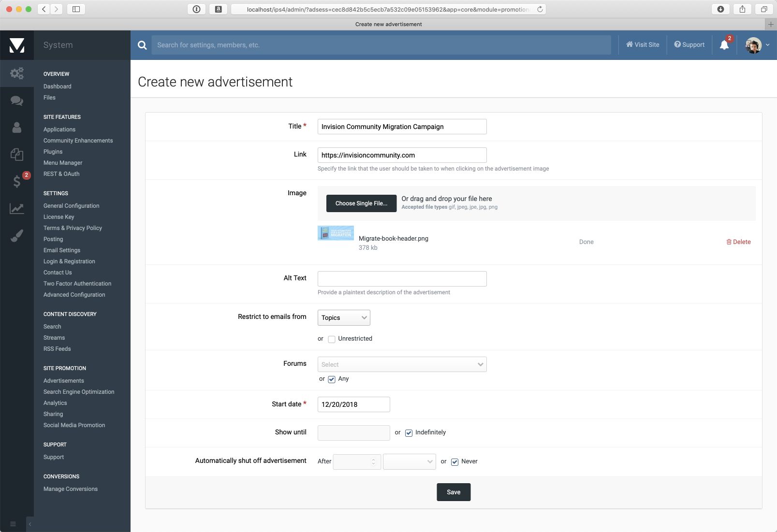Image resolution: width=777 pixels, height=532 pixels.
Task: Open the Commerce dollar sign section
Action: (x=17, y=181)
